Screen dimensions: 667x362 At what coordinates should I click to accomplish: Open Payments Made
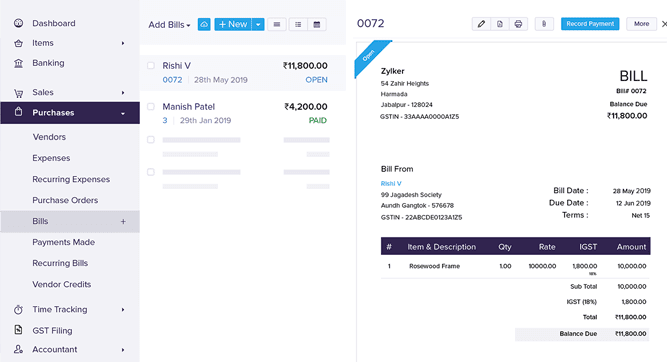(63, 242)
